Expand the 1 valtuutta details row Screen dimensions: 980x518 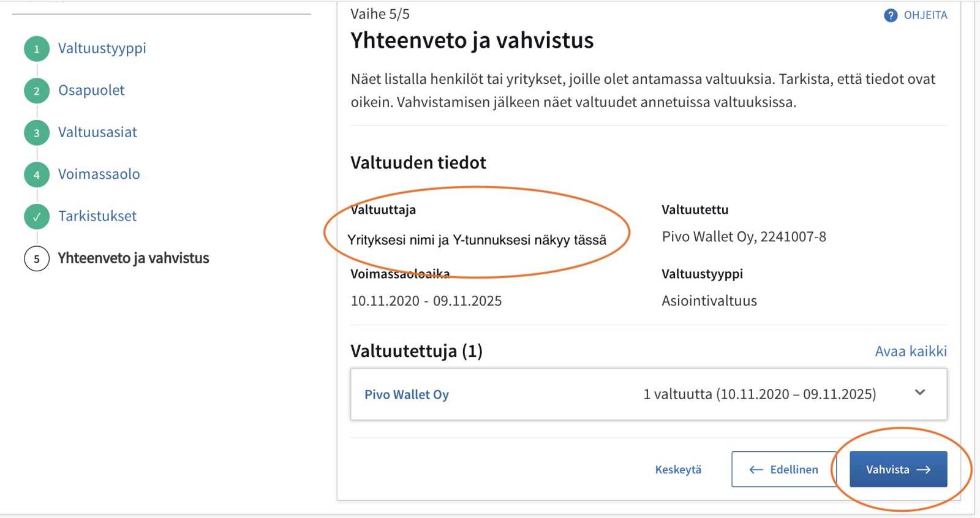pyautogui.click(x=649, y=394)
